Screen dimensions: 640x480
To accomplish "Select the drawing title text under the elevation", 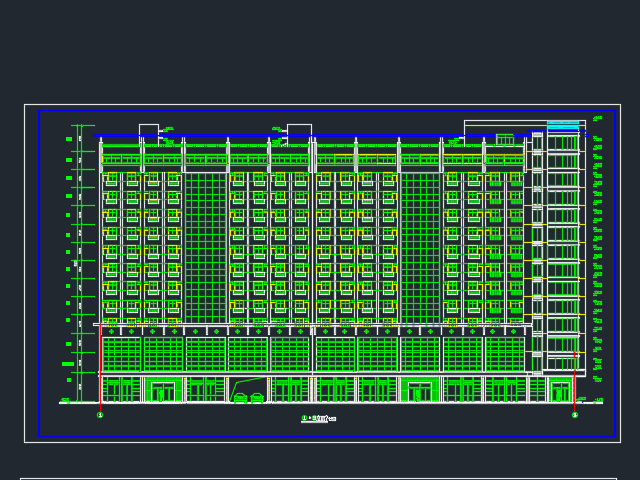I will [319, 418].
